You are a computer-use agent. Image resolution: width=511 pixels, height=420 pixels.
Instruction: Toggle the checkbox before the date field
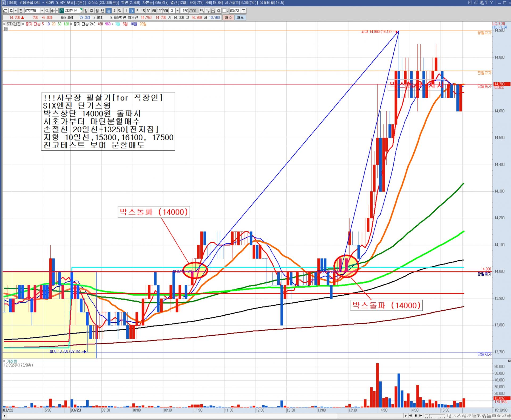point(224,11)
